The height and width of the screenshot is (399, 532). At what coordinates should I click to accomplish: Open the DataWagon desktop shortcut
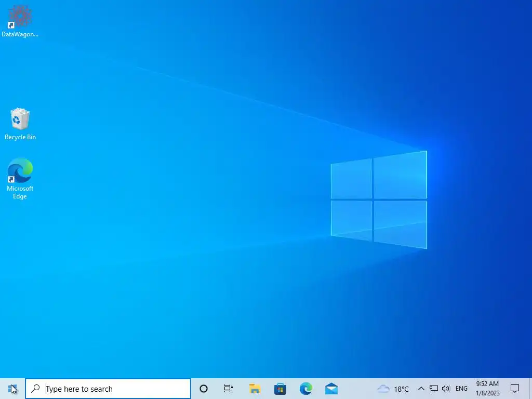(20, 21)
